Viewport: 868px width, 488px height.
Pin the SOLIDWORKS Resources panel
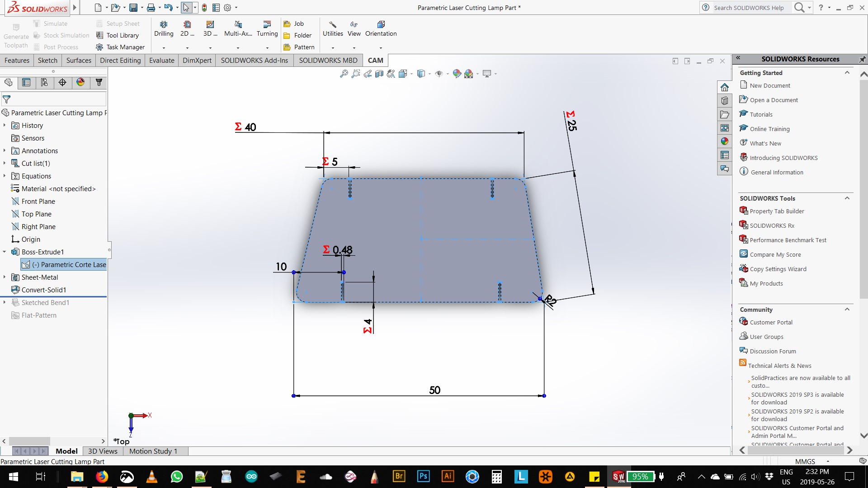tap(862, 59)
